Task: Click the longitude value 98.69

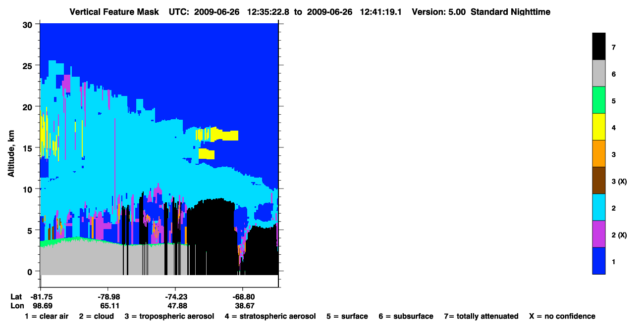Action: point(42,306)
